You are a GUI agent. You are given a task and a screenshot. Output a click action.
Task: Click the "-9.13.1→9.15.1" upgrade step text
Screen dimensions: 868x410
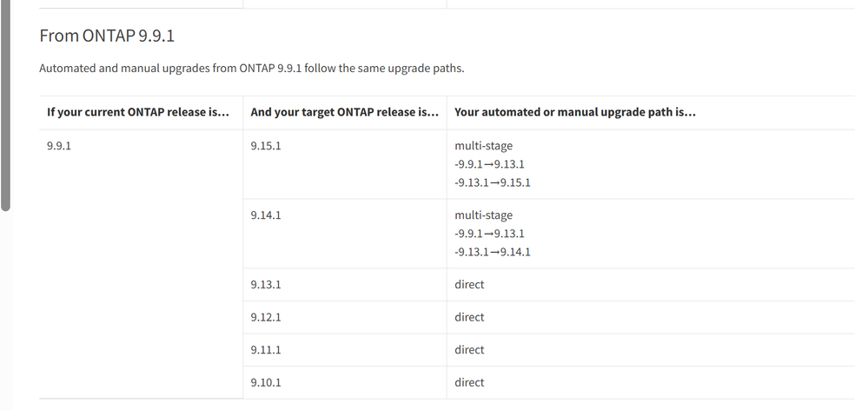tap(493, 182)
